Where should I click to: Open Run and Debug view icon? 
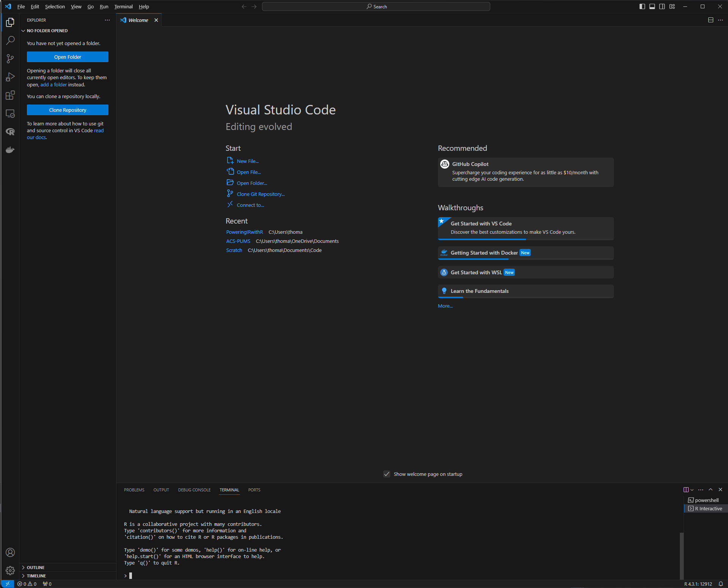pos(10,77)
